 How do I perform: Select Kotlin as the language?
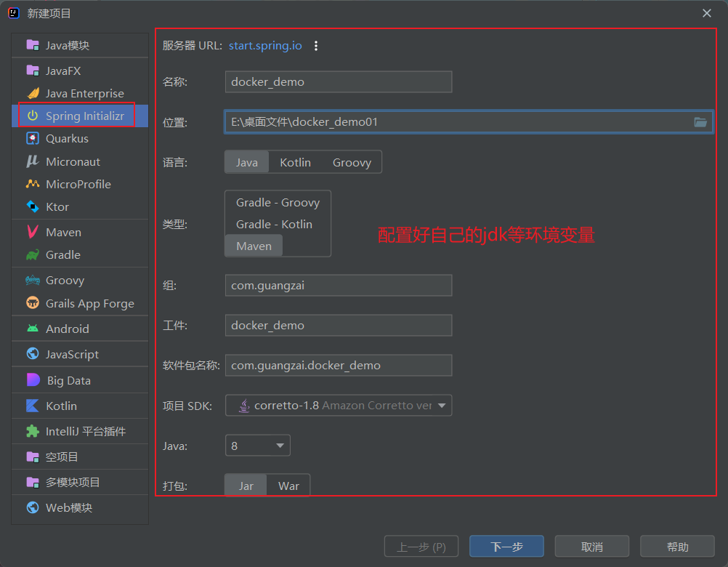coord(295,162)
